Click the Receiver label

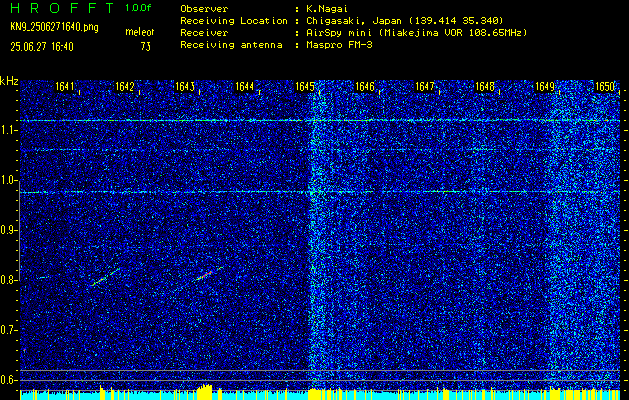tap(204, 33)
